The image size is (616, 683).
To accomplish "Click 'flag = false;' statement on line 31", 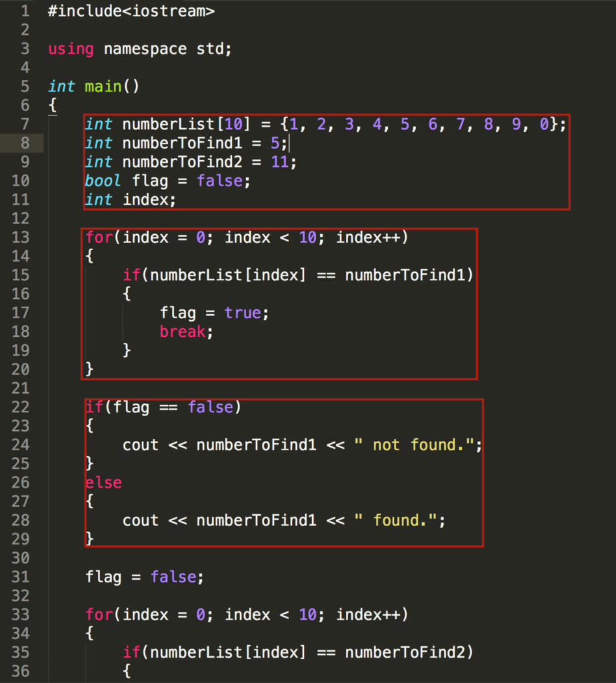I will coord(145,577).
